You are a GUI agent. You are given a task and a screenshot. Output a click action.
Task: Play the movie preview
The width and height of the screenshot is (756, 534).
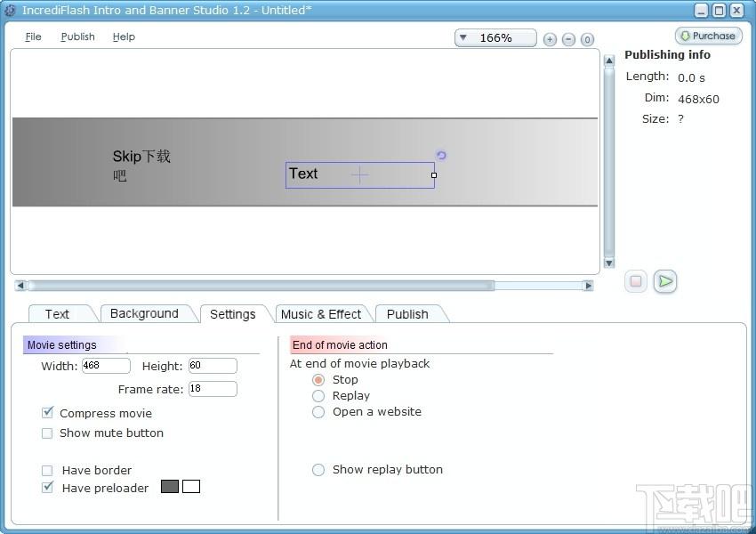[x=665, y=281]
